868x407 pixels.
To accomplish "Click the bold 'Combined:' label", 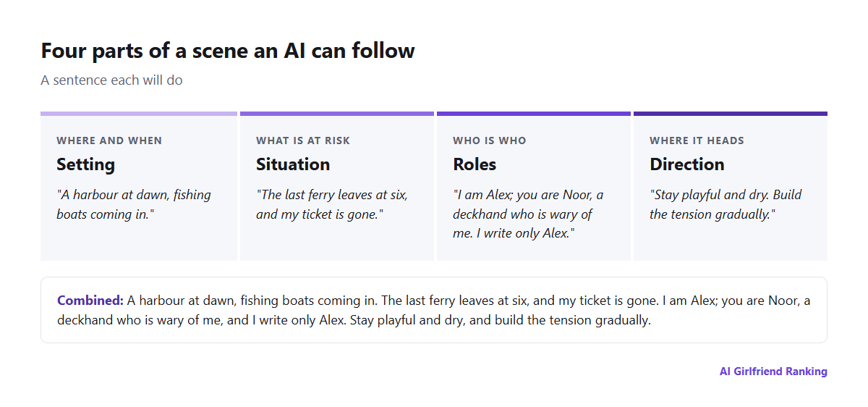I will 90,301.
